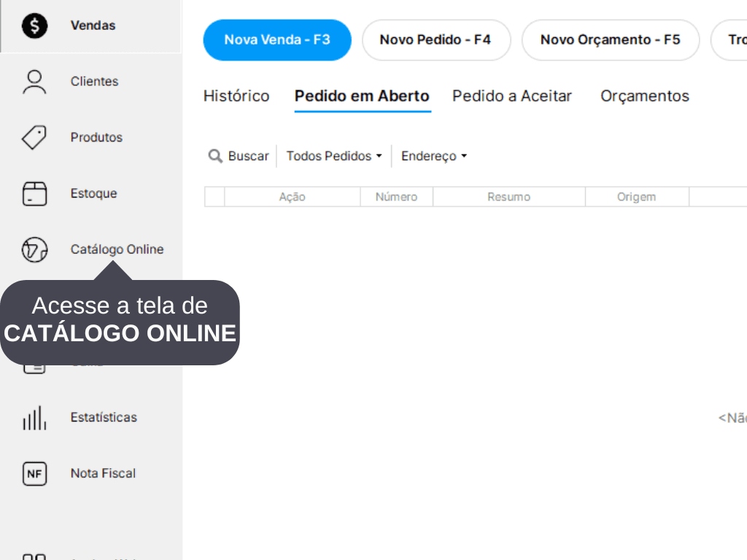The image size is (747, 560).
Task: Open the Nota Fiscal section
Action: [x=103, y=473]
